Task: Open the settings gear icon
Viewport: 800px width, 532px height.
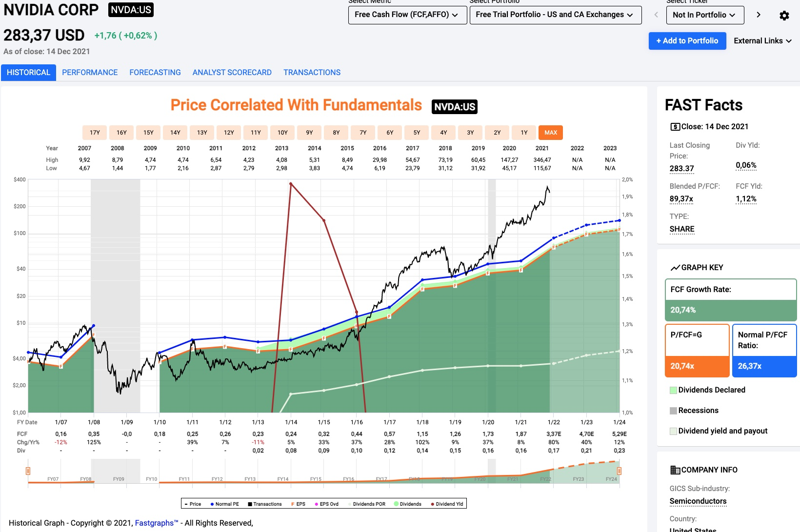Action: click(784, 16)
